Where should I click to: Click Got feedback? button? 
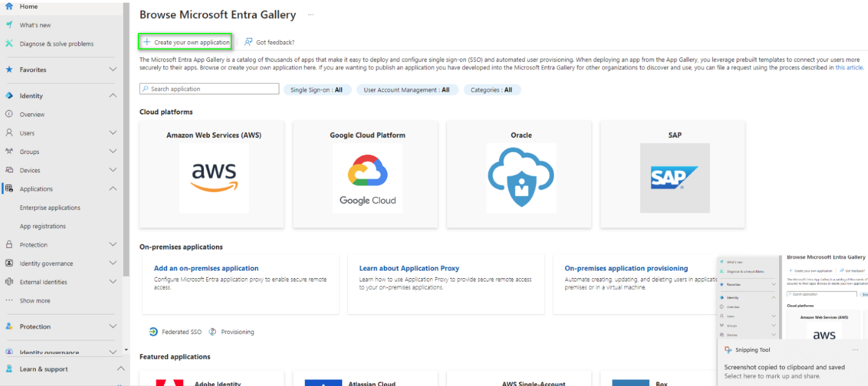[269, 42]
